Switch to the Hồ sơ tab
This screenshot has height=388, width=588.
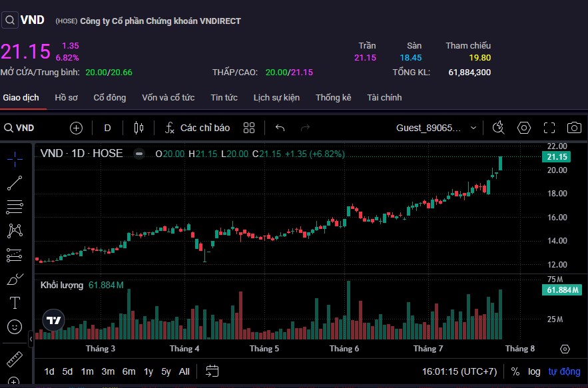pyautogui.click(x=66, y=98)
